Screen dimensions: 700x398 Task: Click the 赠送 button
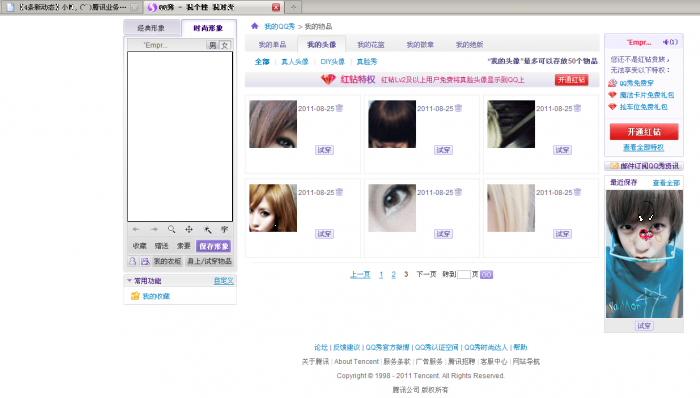(162, 246)
